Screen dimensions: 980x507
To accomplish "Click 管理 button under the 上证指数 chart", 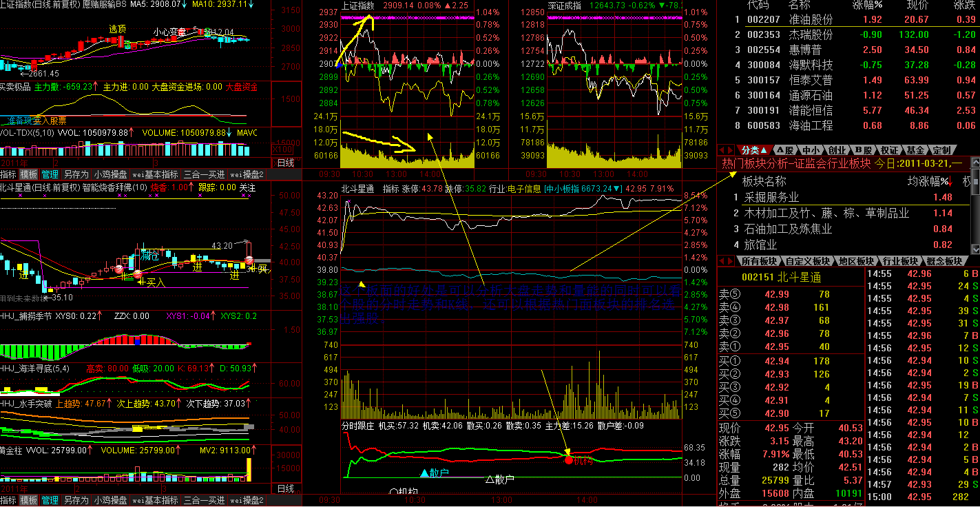I will pos(50,174).
